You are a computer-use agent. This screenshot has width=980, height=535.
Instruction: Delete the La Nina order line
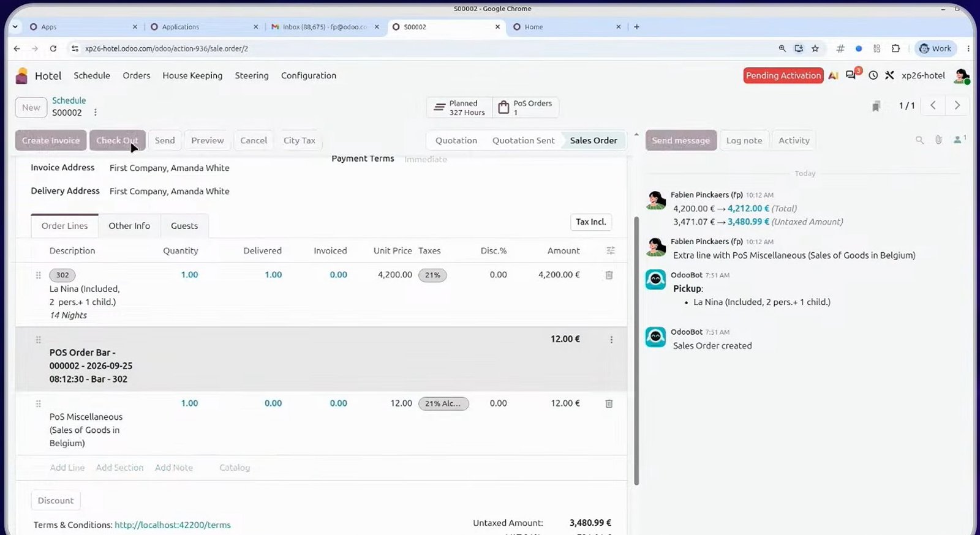pyautogui.click(x=609, y=275)
